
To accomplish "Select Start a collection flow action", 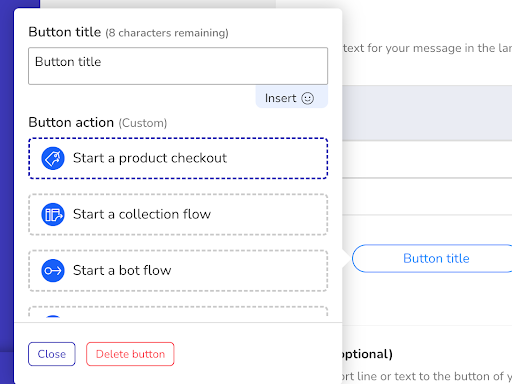I will (178, 214).
